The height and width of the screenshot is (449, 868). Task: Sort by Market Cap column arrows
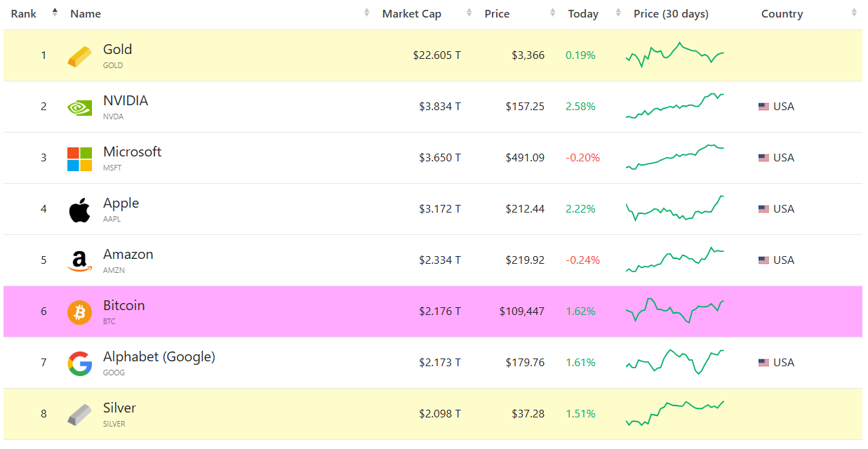[469, 13]
